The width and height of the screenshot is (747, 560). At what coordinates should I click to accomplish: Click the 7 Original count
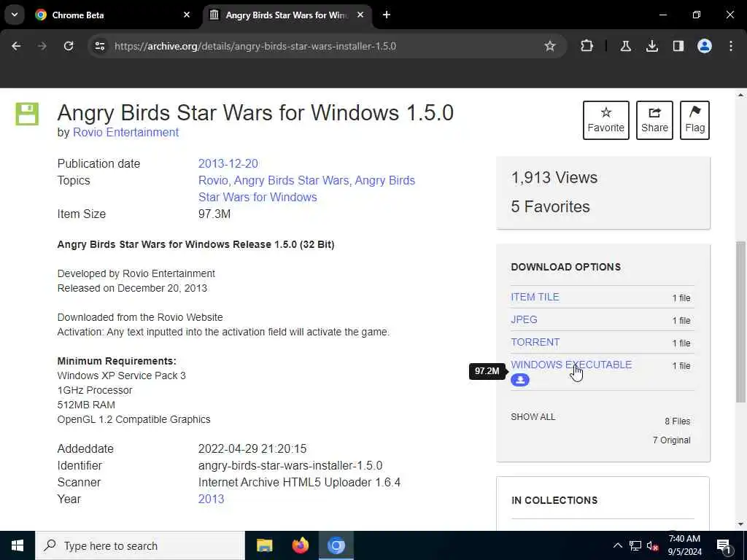tap(671, 440)
